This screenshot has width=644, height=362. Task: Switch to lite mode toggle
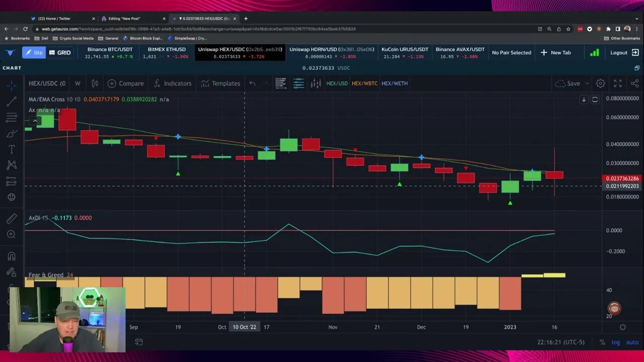coord(34,53)
